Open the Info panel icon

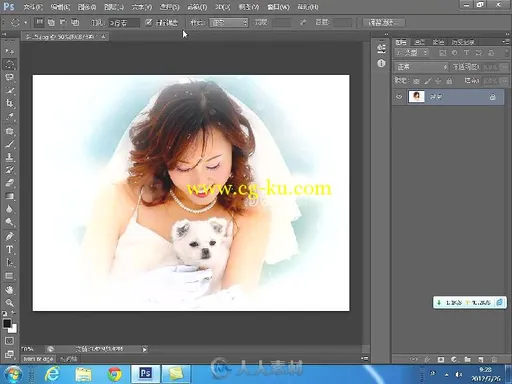381,63
